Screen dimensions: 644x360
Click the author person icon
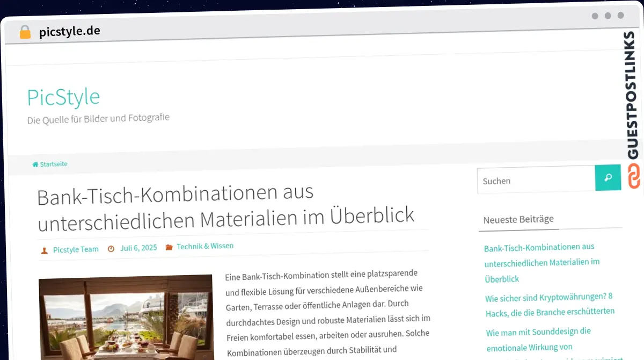tap(44, 250)
